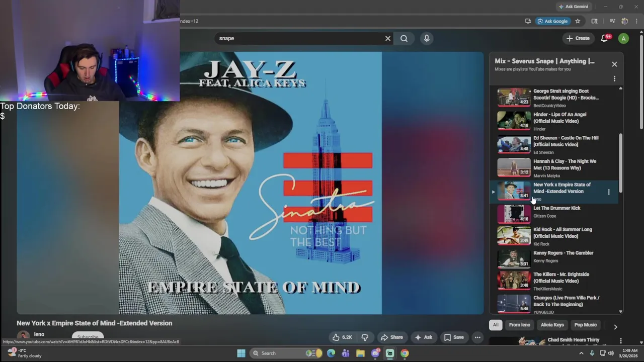
Task: Open the green 'A' account avatar menu
Action: (x=623, y=38)
